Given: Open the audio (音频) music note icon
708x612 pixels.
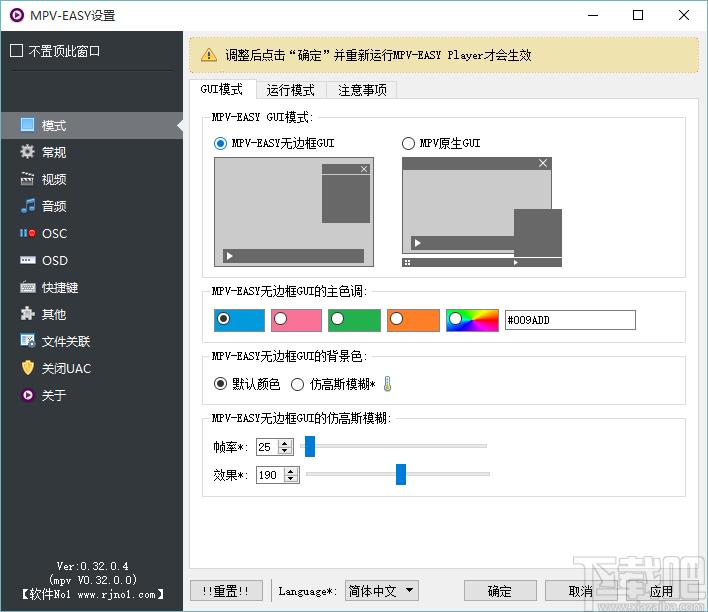Looking at the screenshot, I should point(27,207).
